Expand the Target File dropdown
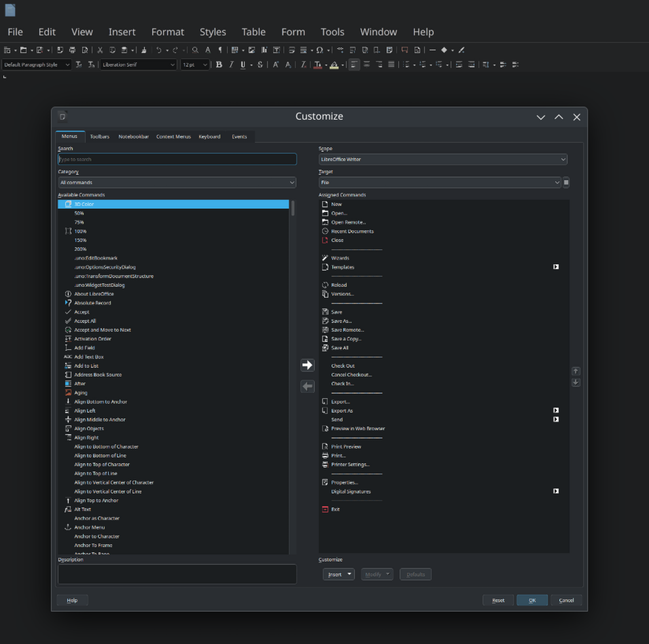This screenshot has height=644, width=649. click(x=440, y=183)
